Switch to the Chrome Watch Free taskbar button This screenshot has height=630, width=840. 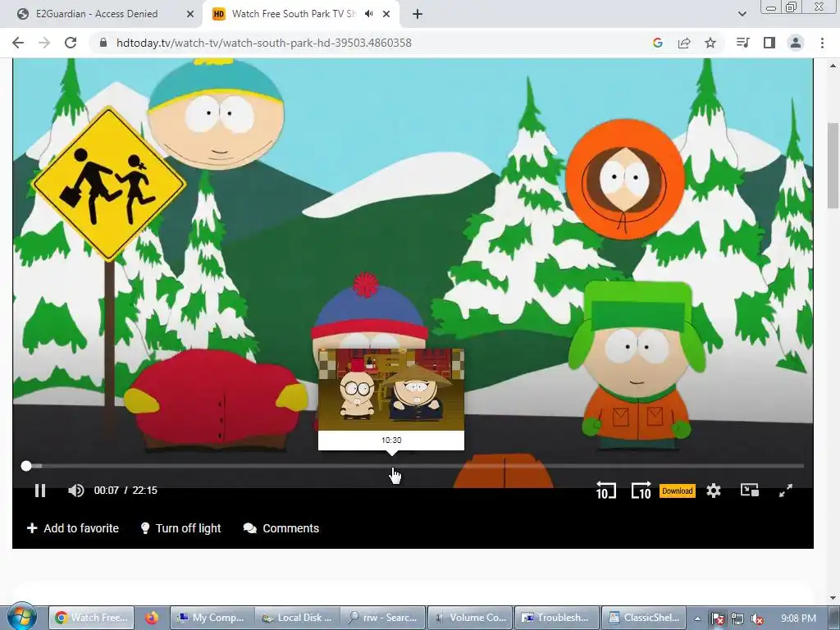pyautogui.click(x=92, y=618)
